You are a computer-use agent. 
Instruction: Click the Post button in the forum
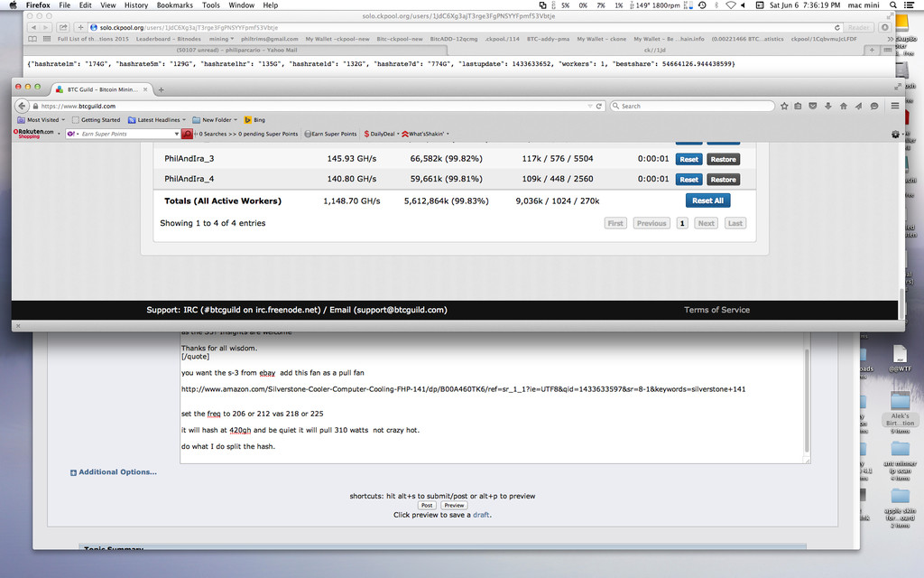pos(427,506)
